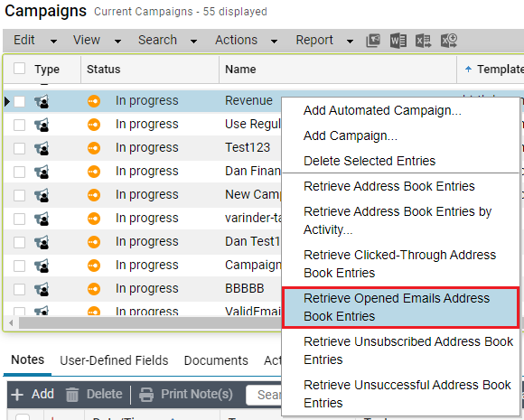Click the grid horizontal scrollbar track
Viewport: 524px width, 420px height.
pyautogui.click(x=150, y=323)
